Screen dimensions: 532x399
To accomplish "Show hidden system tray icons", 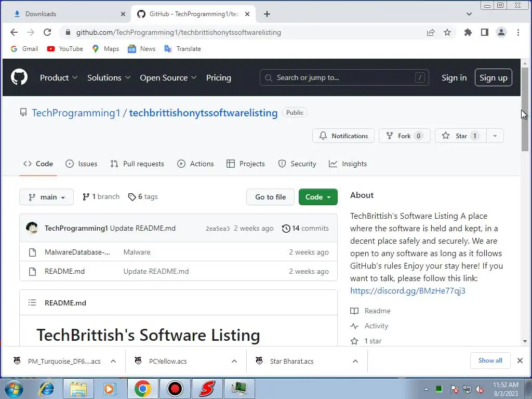I will tap(426, 389).
